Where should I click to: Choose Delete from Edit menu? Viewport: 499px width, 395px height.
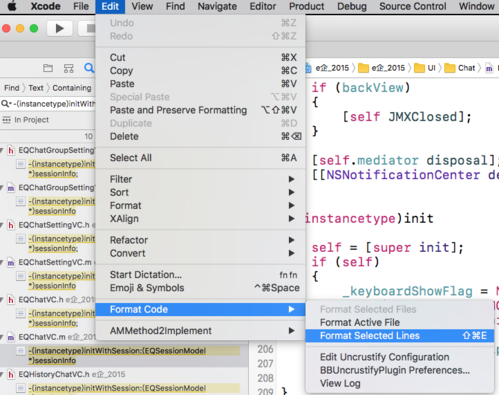click(200, 136)
